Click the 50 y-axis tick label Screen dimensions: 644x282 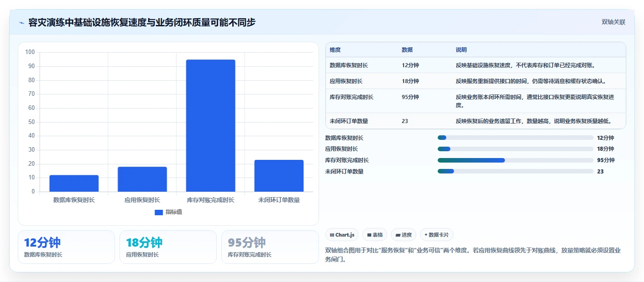point(31,122)
